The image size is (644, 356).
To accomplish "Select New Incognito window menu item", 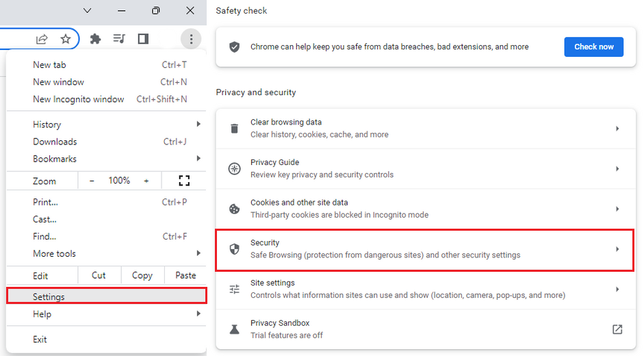I will pos(79,99).
